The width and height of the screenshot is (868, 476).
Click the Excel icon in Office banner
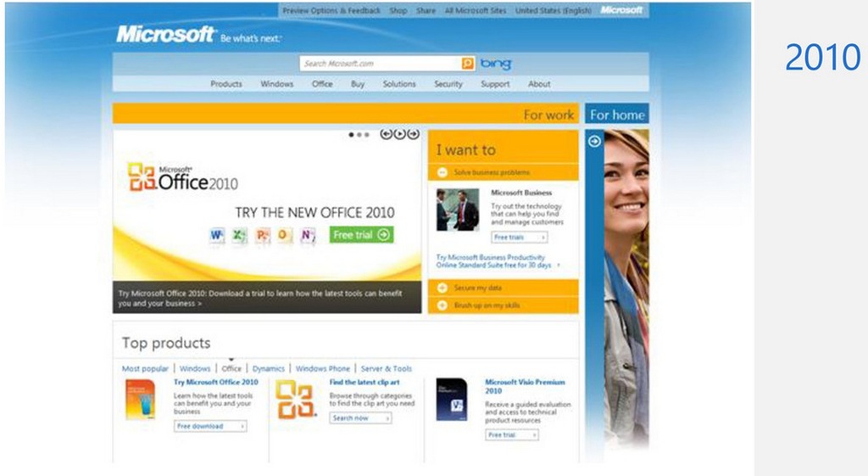coord(239,236)
